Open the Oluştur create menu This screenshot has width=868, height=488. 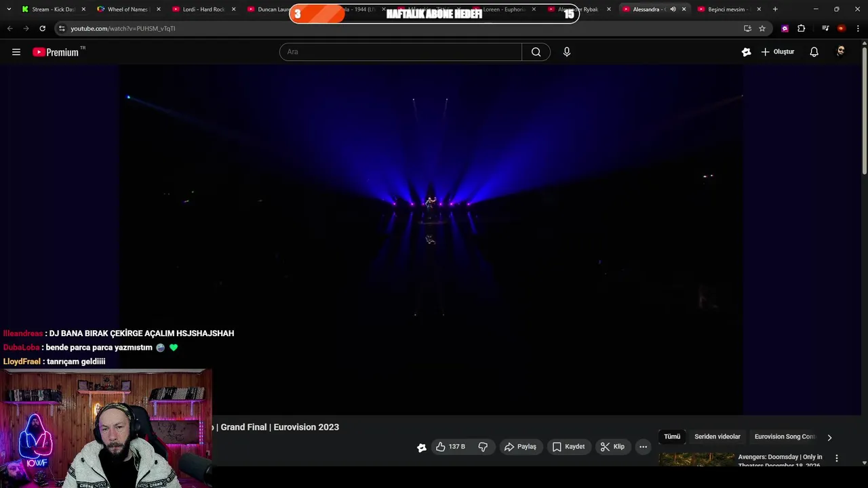777,52
